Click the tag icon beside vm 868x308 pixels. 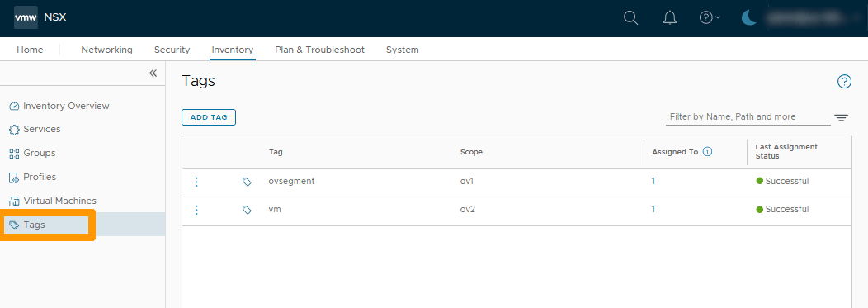[x=247, y=210]
